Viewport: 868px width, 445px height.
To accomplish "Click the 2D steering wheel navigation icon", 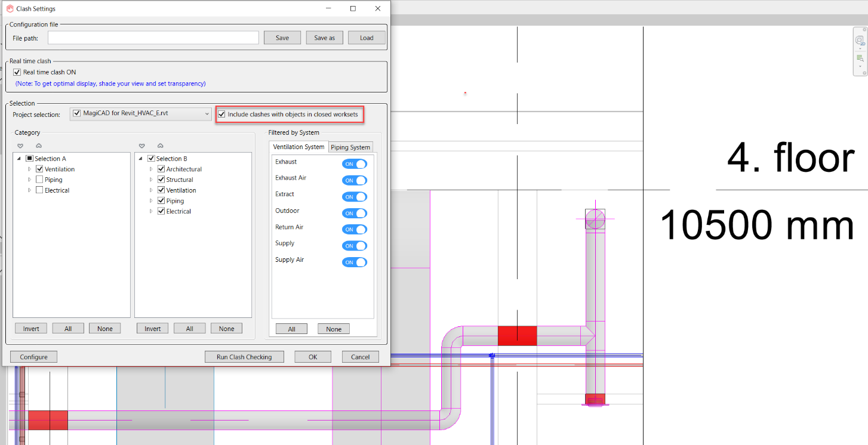I will tap(860, 41).
